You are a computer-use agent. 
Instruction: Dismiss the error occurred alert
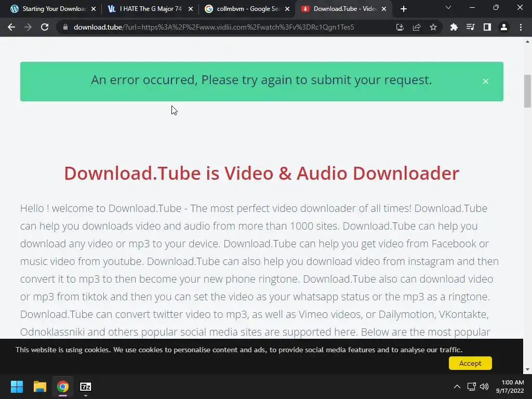[x=486, y=81]
